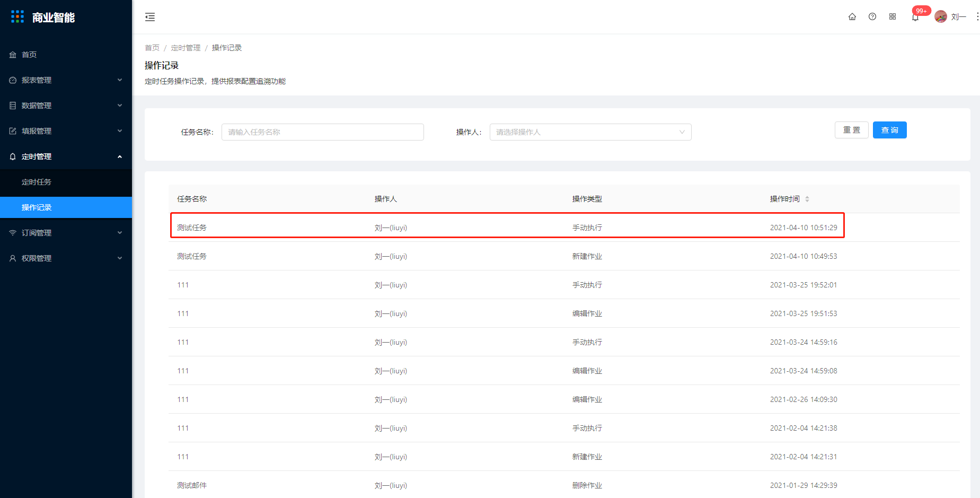The width and height of the screenshot is (980, 498).
Task: Click the 操作记录 breadcrumb item
Action: [227, 48]
